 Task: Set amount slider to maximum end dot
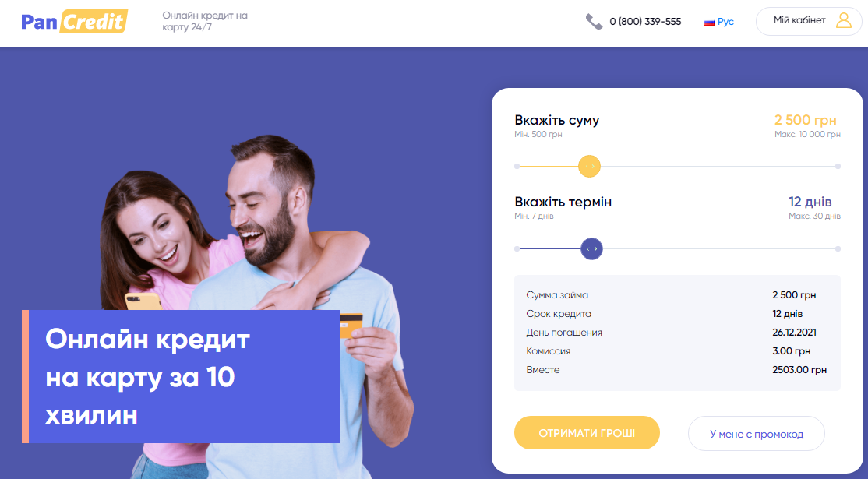[838, 166]
